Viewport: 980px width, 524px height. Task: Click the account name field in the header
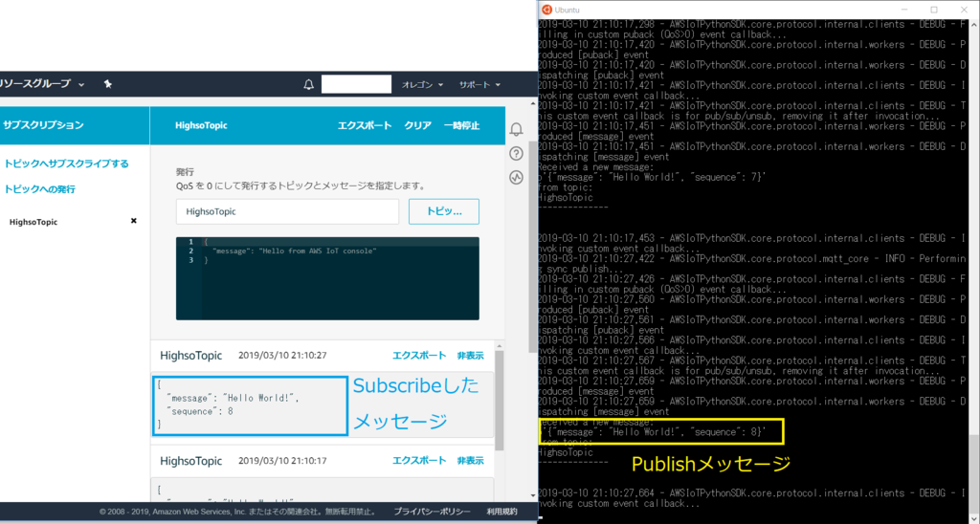tap(356, 84)
